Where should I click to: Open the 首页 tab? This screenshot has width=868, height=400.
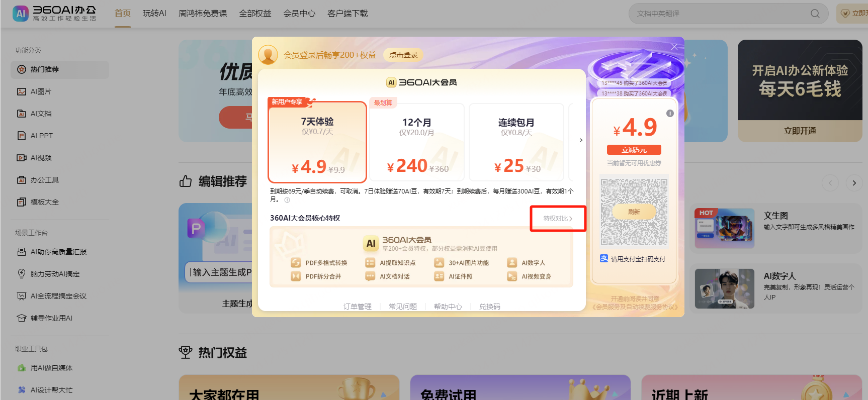pyautogui.click(x=123, y=14)
